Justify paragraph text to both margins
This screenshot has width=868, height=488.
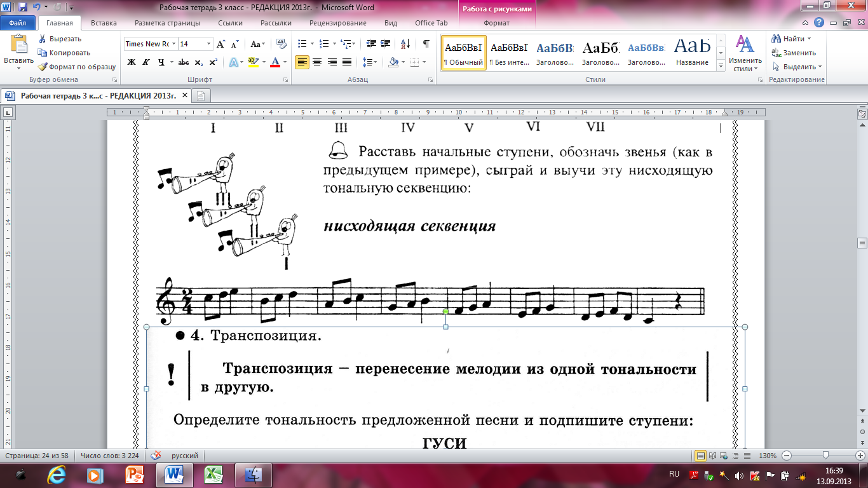click(347, 62)
